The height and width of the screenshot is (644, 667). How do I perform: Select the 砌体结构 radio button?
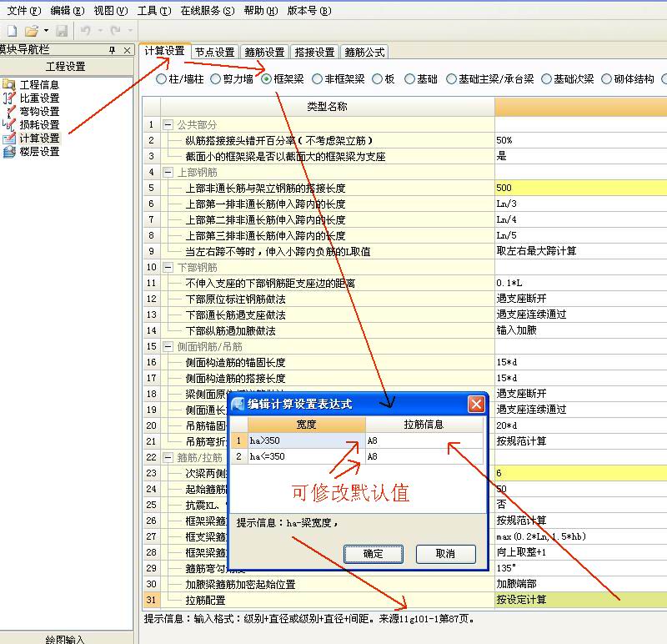(607, 78)
